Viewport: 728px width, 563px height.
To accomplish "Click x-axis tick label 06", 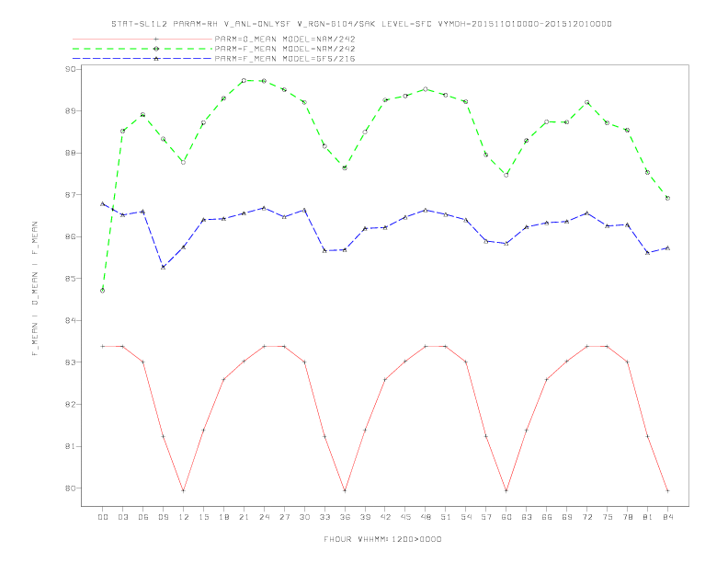I will [x=143, y=517].
